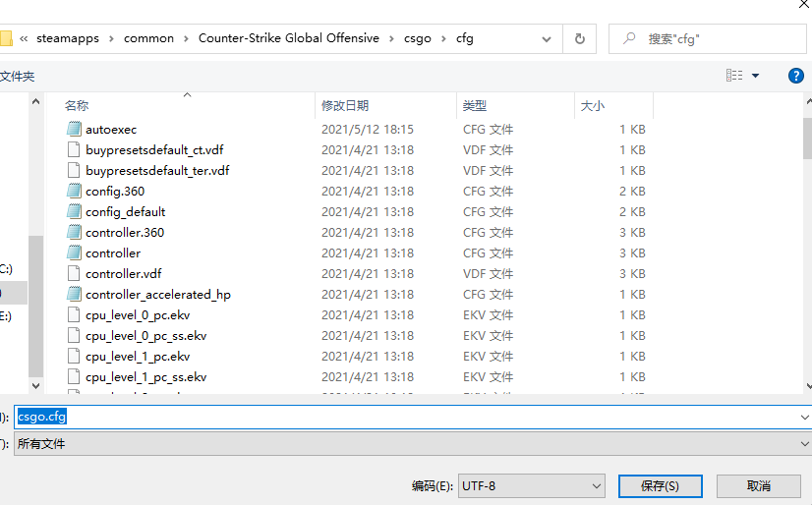
Task: Select the cpu_level_0_pc.ekv file icon
Action: [x=74, y=315]
